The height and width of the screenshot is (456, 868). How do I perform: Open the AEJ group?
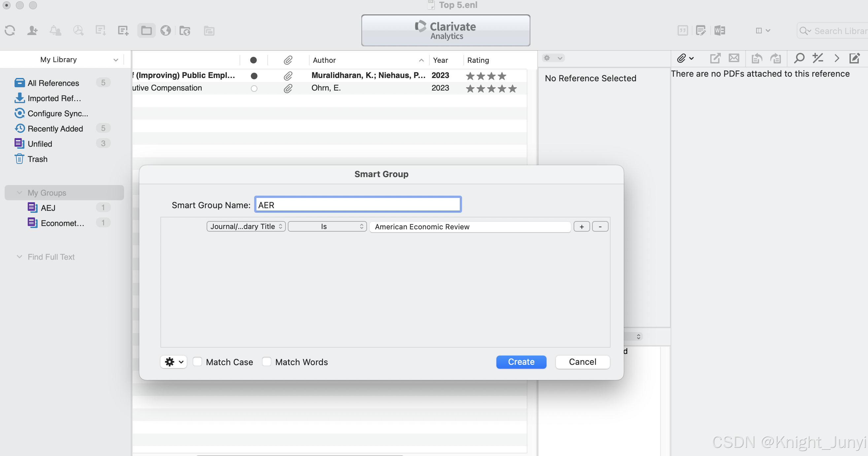click(48, 208)
